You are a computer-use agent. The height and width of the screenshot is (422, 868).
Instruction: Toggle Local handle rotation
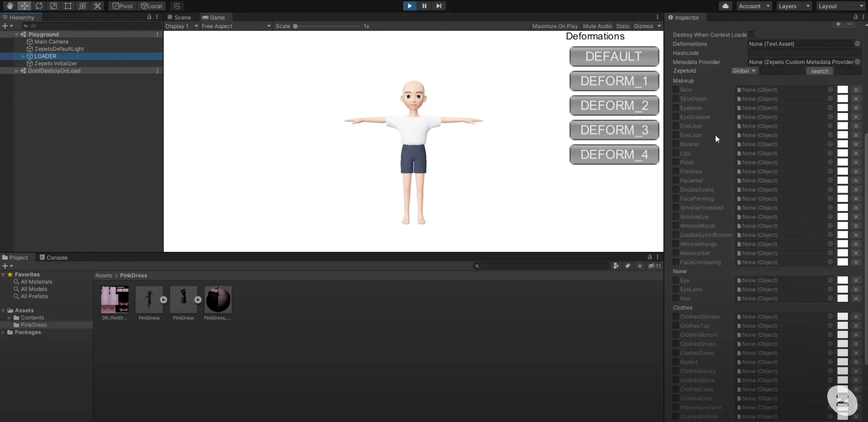tap(152, 6)
